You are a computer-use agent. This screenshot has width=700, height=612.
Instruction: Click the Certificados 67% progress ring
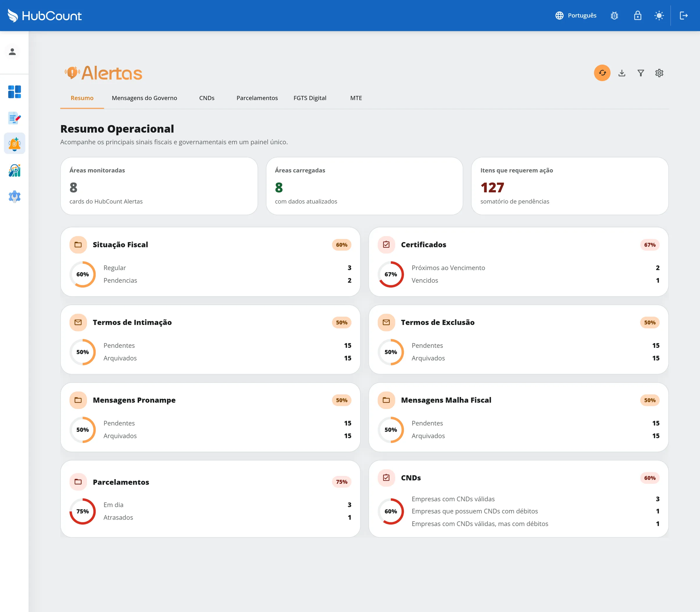pyautogui.click(x=391, y=274)
